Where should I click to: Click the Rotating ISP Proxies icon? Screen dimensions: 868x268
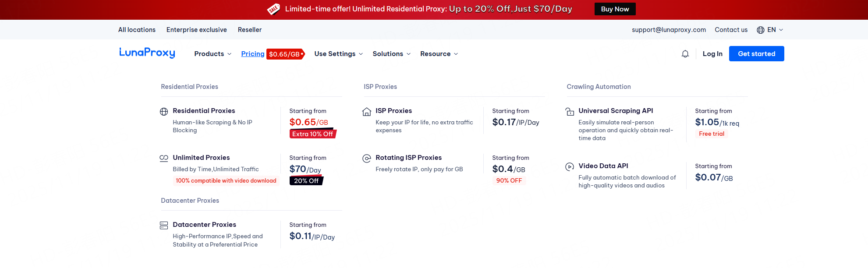(x=367, y=159)
